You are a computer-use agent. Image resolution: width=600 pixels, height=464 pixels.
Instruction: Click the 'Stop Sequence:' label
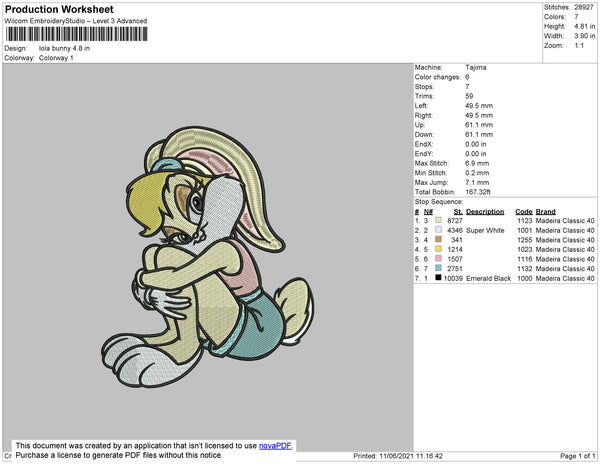[439, 202]
